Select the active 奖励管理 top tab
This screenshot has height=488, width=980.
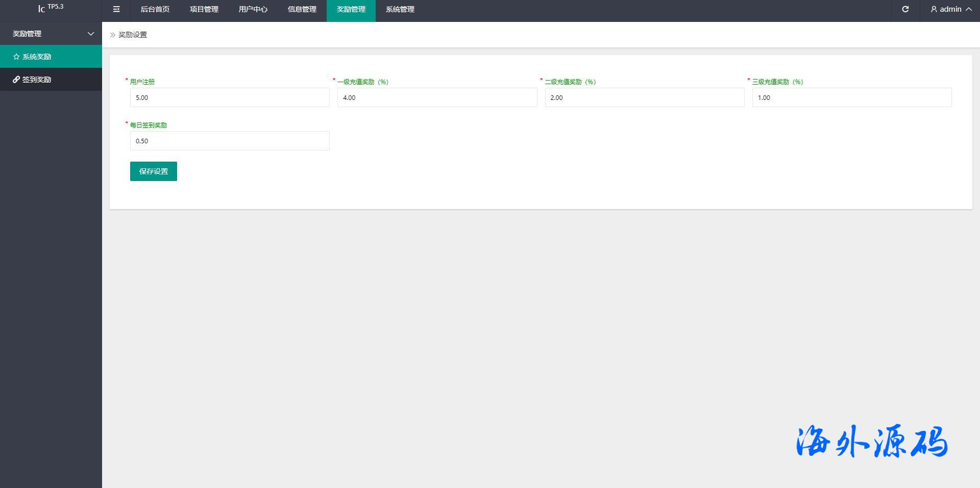click(x=351, y=9)
